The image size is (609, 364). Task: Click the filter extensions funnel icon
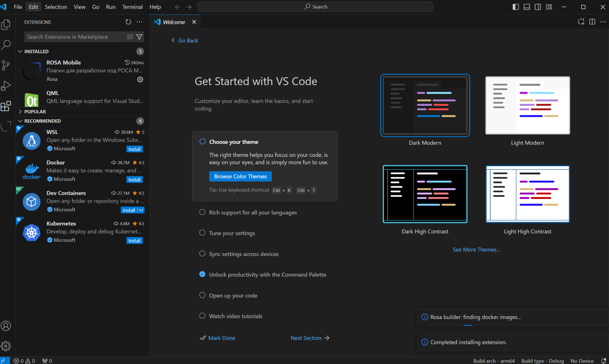[139, 37]
